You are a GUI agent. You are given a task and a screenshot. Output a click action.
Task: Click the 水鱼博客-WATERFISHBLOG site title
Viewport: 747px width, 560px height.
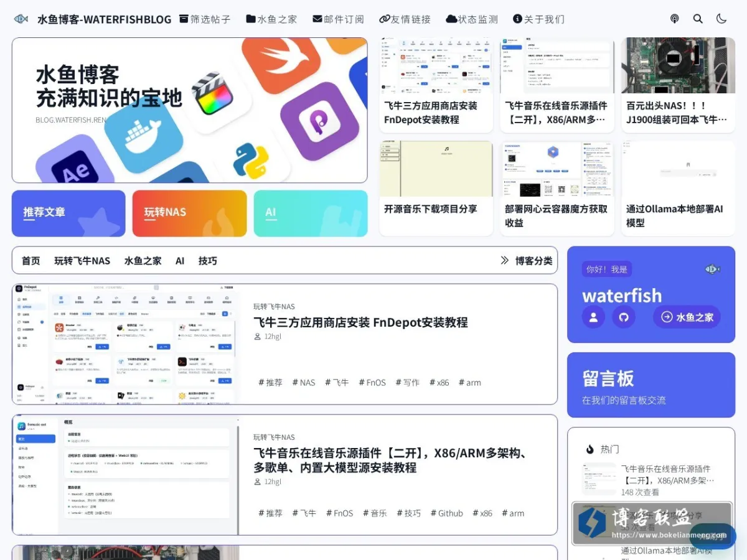click(104, 19)
